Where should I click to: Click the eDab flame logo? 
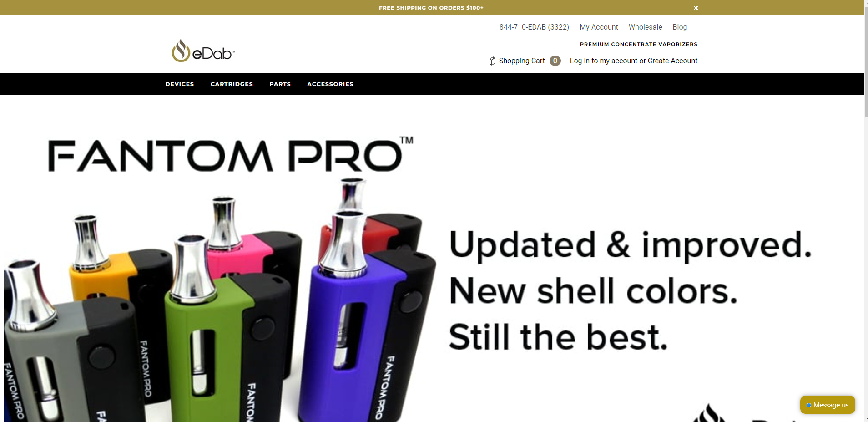[203, 51]
